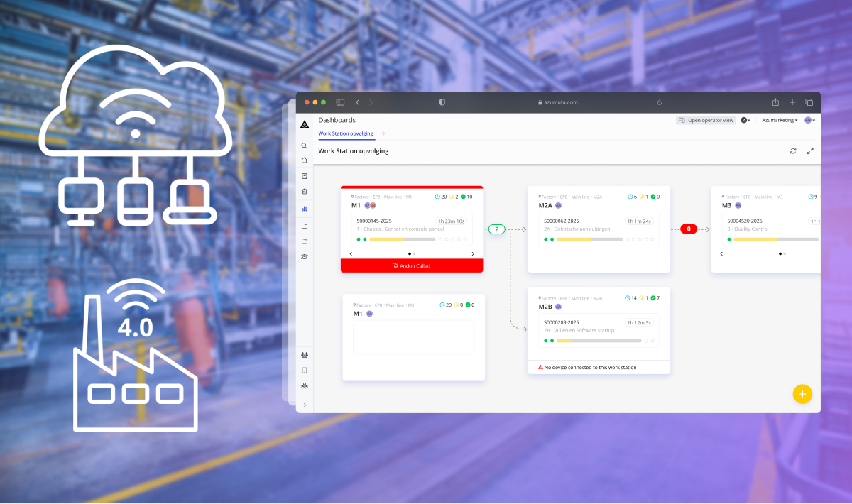852x504 pixels.
Task: Add a new dashboard tab with the plus
Action: [383, 133]
